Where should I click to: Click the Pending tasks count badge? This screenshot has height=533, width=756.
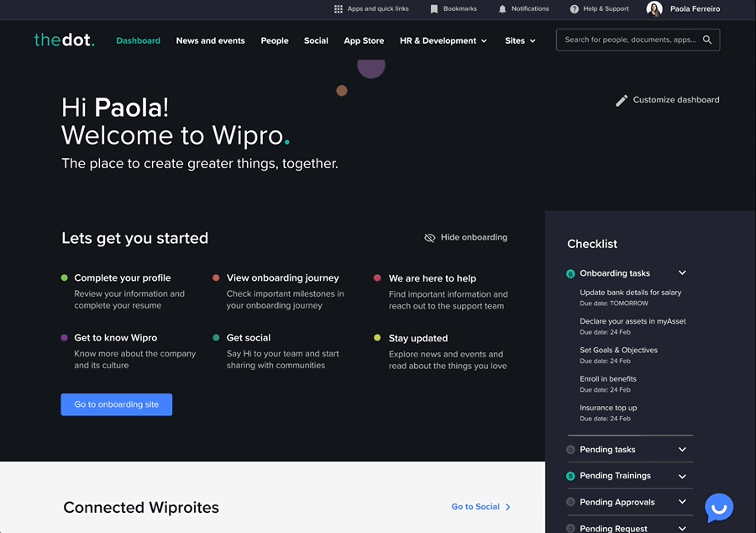(570, 450)
